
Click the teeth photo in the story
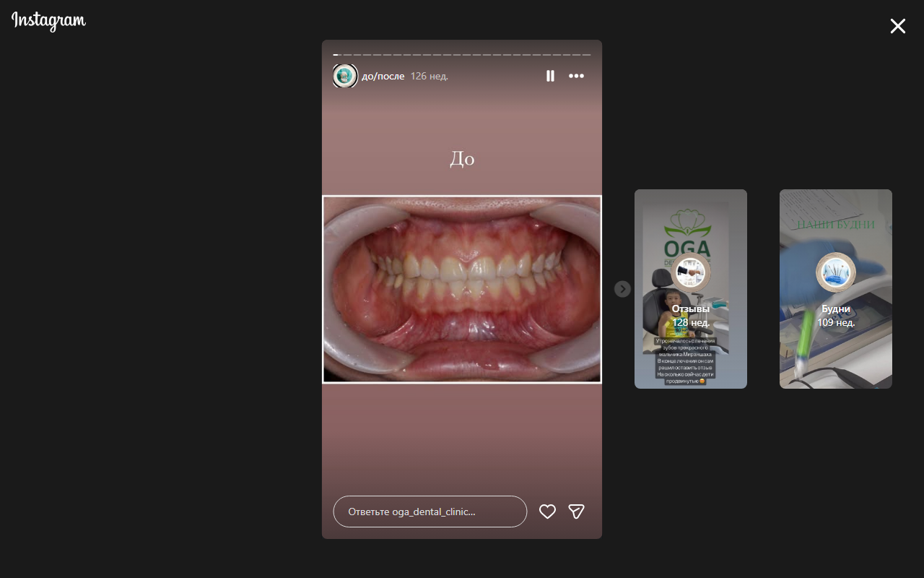pos(462,289)
